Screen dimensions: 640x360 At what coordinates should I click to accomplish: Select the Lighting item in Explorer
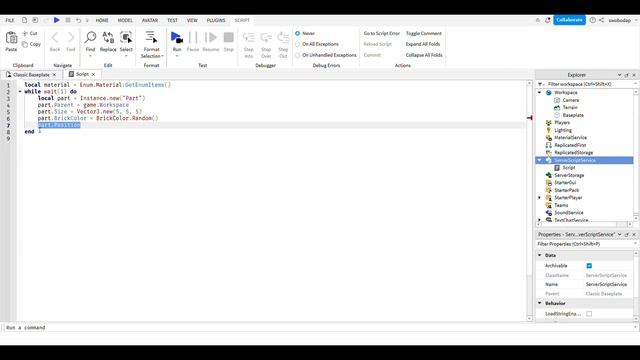point(563,130)
